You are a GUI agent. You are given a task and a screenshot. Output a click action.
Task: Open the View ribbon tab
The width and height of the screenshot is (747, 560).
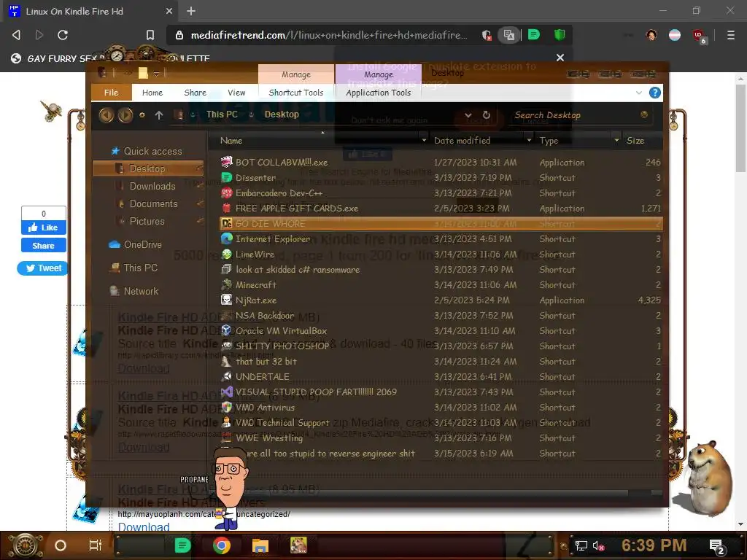(x=236, y=93)
